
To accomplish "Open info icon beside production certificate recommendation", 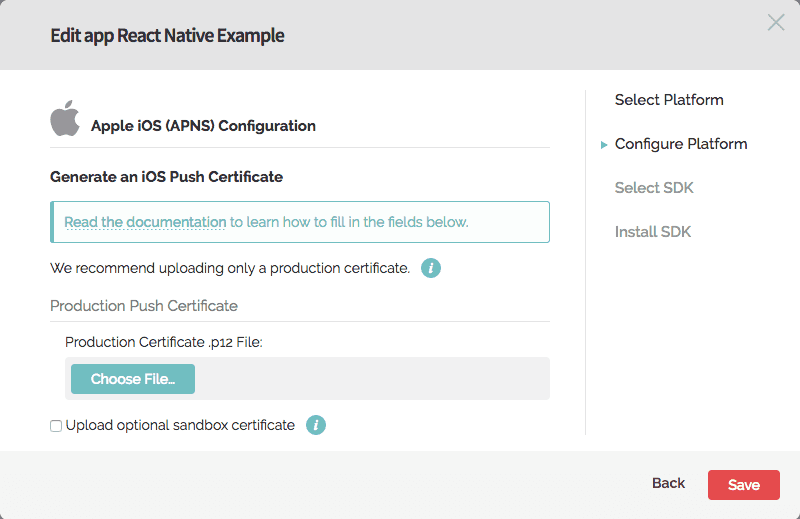I will pos(431,268).
